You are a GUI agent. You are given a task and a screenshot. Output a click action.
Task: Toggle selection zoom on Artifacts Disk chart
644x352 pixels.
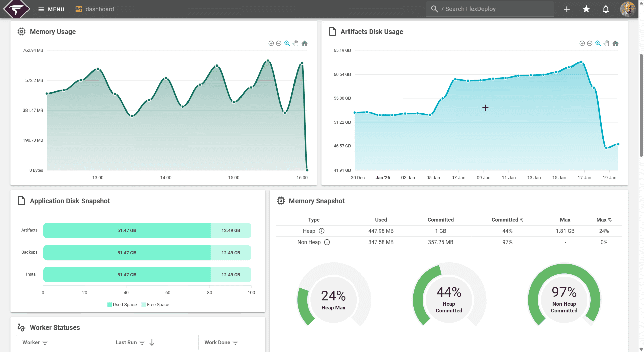(x=598, y=43)
